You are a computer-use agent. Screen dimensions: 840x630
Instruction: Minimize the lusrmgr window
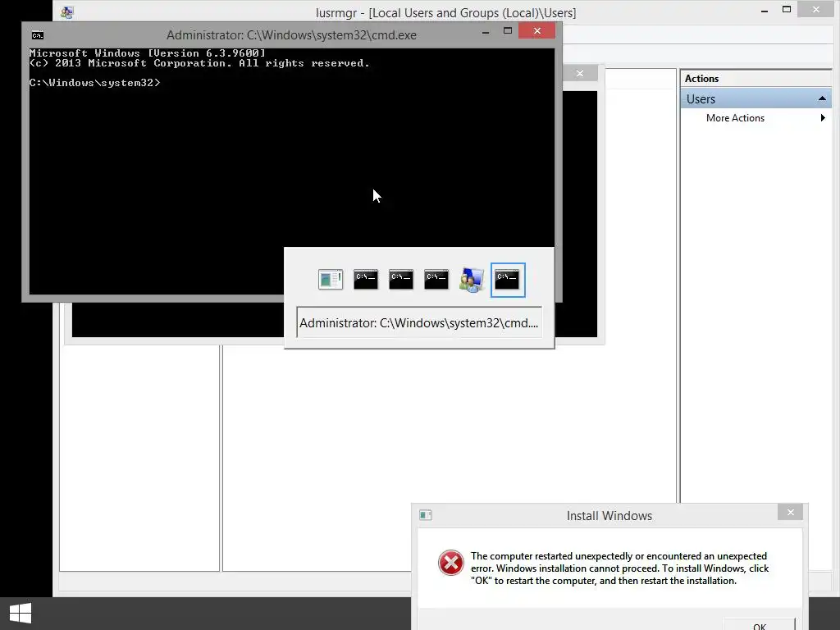(x=765, y=11)
